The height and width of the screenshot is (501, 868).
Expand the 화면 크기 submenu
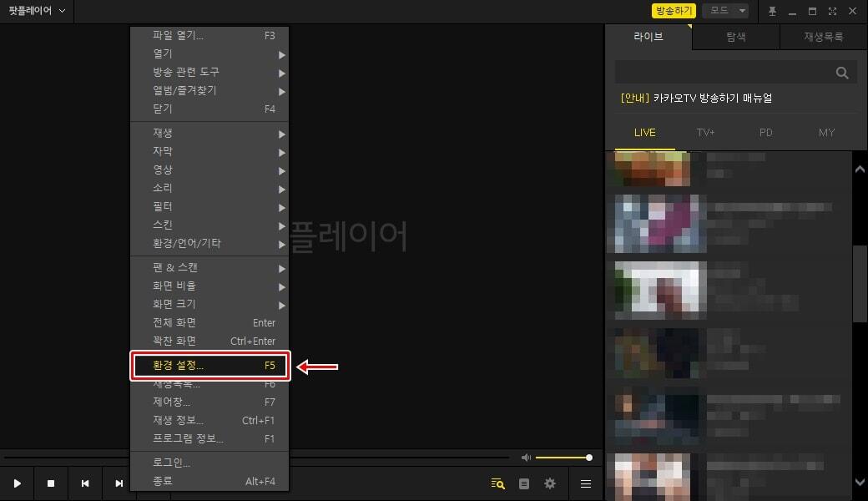(209, 304)
